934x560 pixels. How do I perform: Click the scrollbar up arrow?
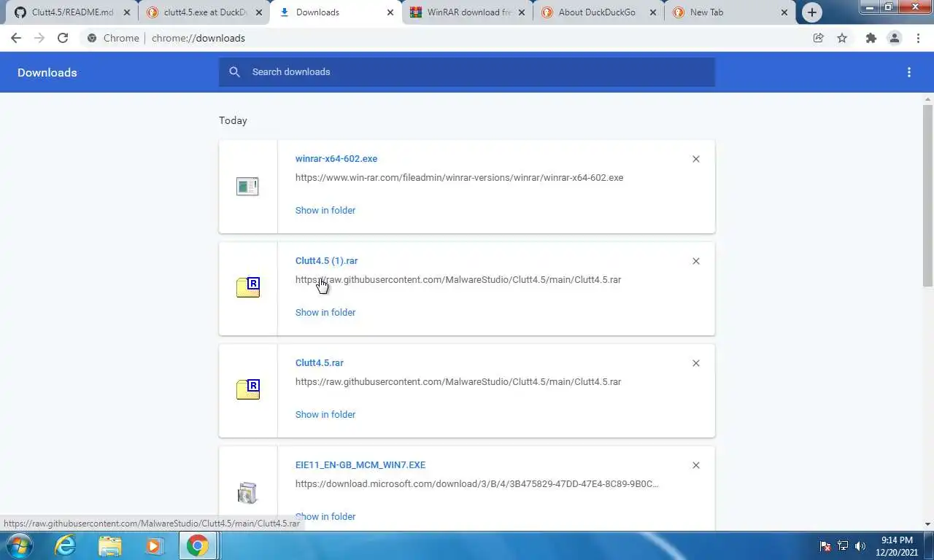pos(927,98)
